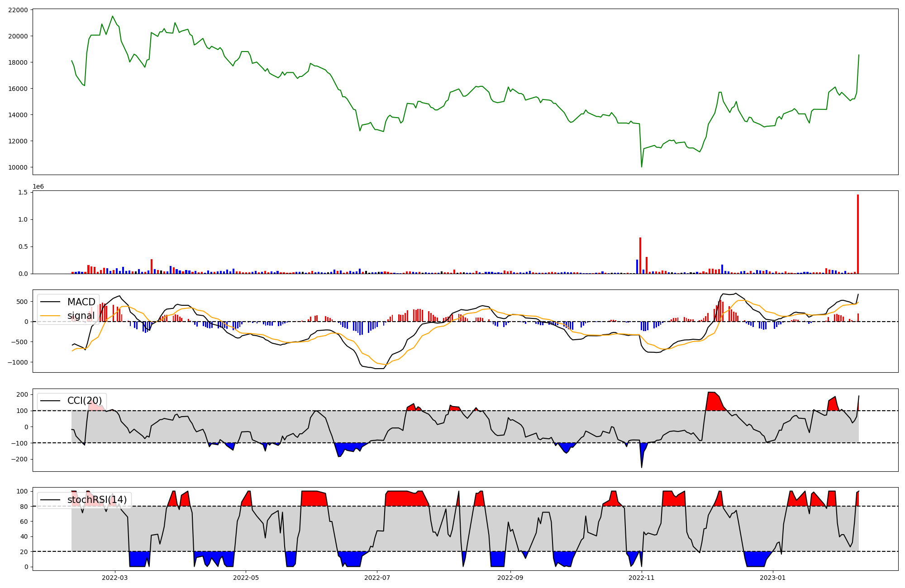Click the MACD legend label

coord(81,302)
